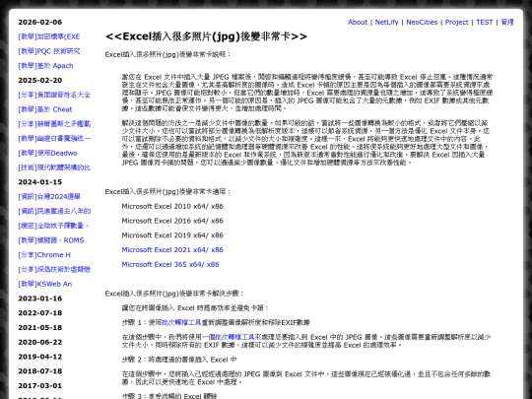Expand the 2017-03-01 date group
This screenshot has width=532, height=399.
point(40,386)
